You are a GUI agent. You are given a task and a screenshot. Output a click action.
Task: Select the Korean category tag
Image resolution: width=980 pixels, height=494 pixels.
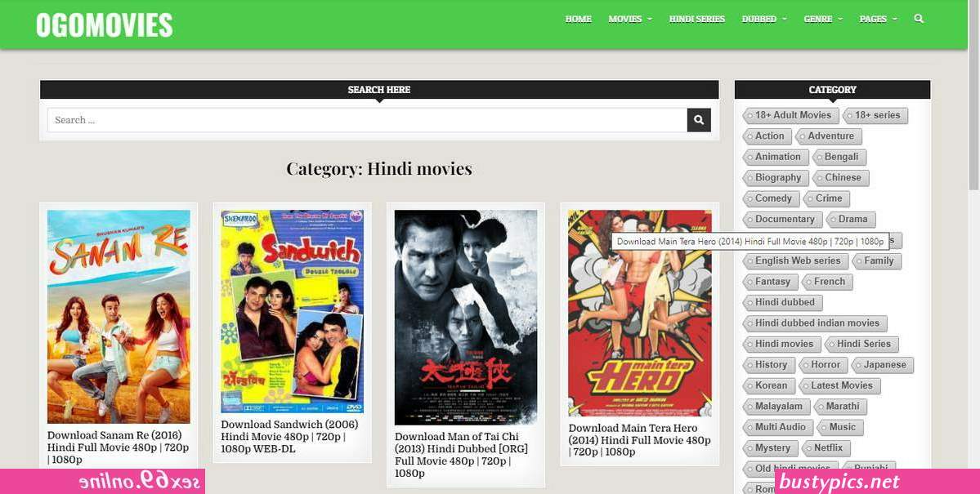click(x=769, y=385)
